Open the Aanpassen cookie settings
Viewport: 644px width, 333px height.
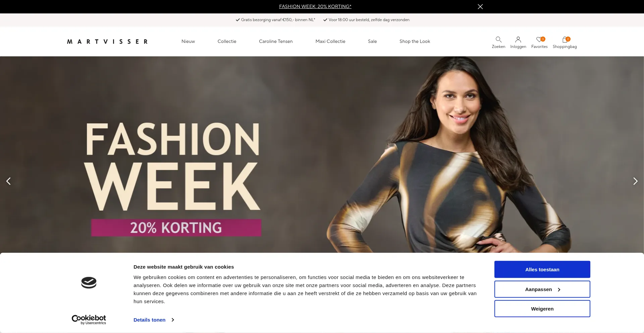pyautogui.click(x=542, y=289)
